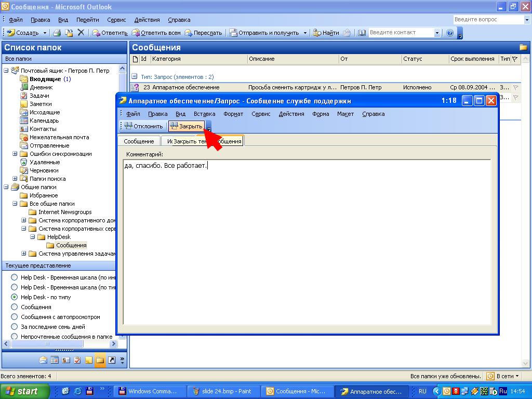
Task: Open Calendar via navigation pane grid icon
Action: click(55, 360)
